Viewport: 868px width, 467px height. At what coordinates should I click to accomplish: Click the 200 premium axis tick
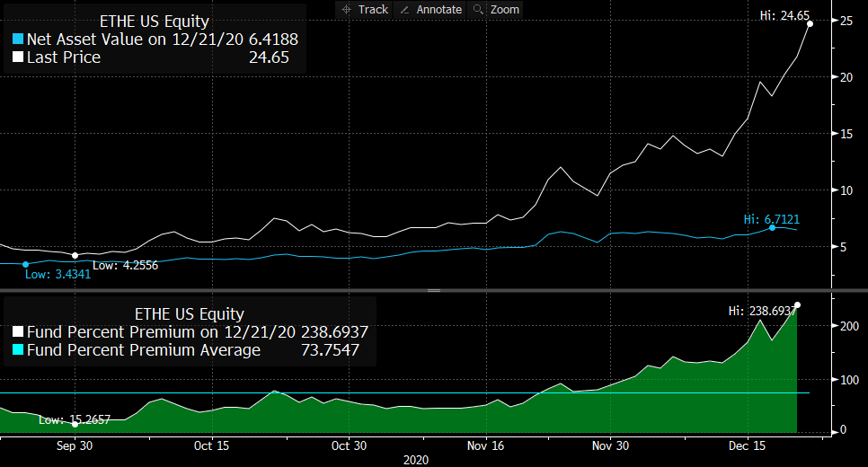pyautogui.click(x=850, y=327)
